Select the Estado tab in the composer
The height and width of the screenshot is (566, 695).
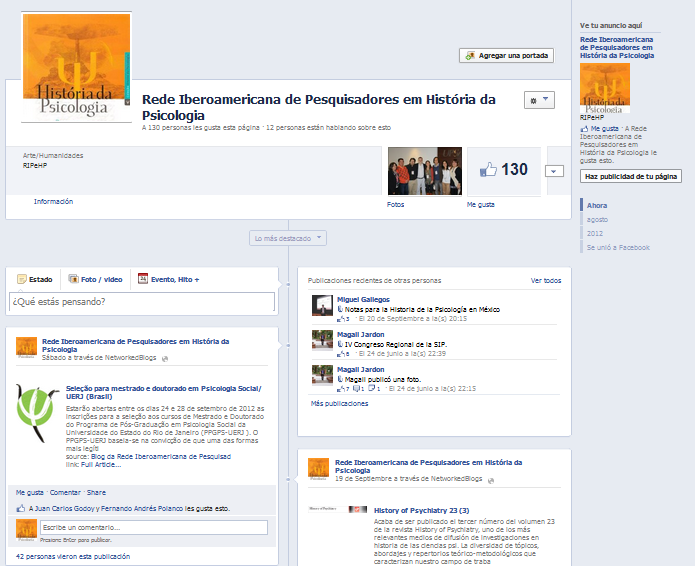tap(34, 279)
